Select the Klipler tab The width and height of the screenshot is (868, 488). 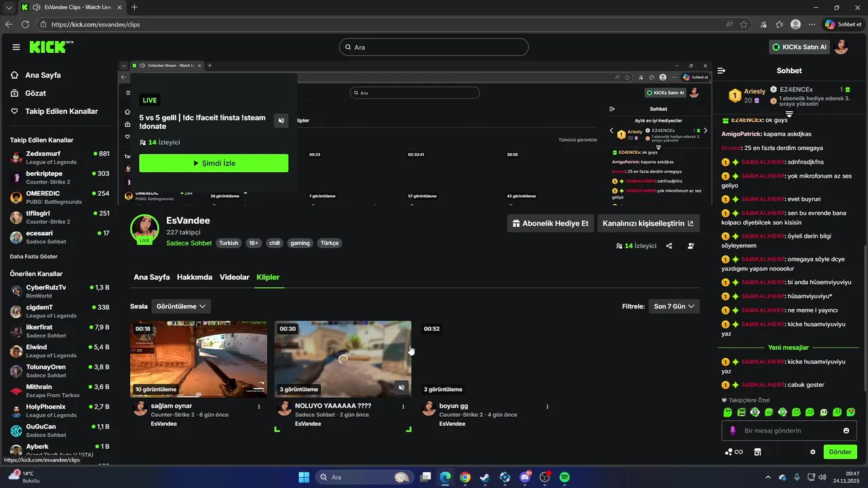coord(268,277)
